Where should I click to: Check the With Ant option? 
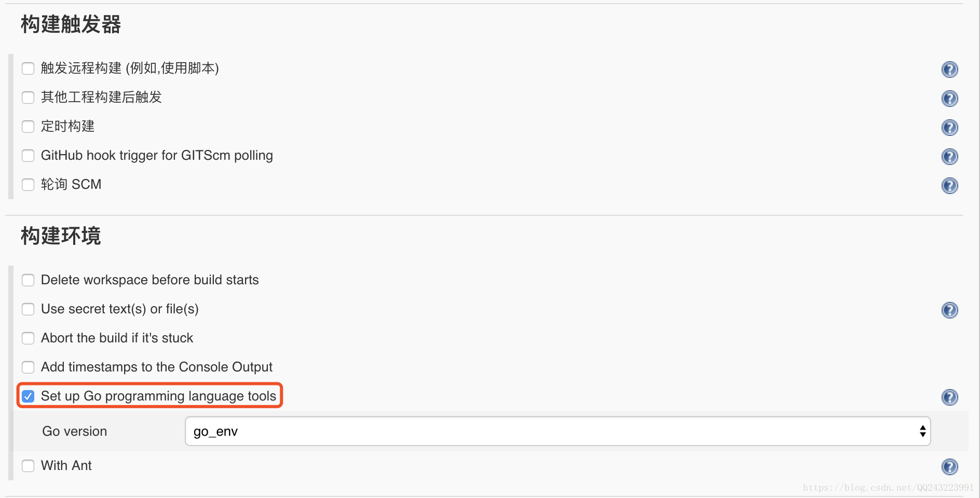pos(28,466)
